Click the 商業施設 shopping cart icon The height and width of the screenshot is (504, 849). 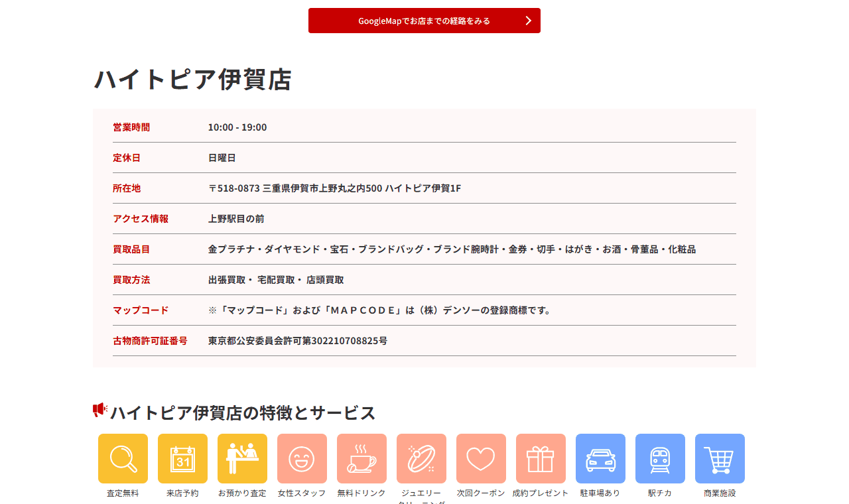[720, 458]
